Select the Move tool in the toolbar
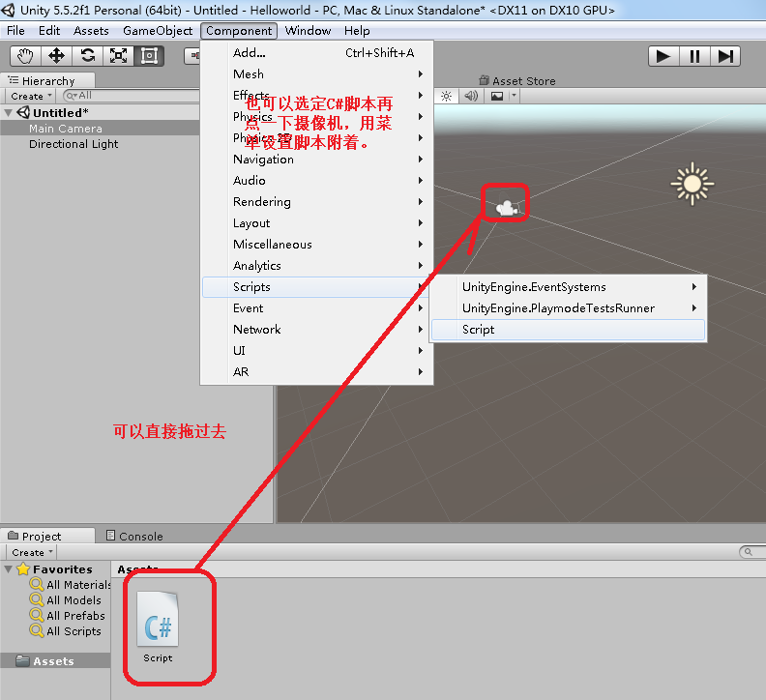This screenshot has width=766, height=700. (57, 56)
